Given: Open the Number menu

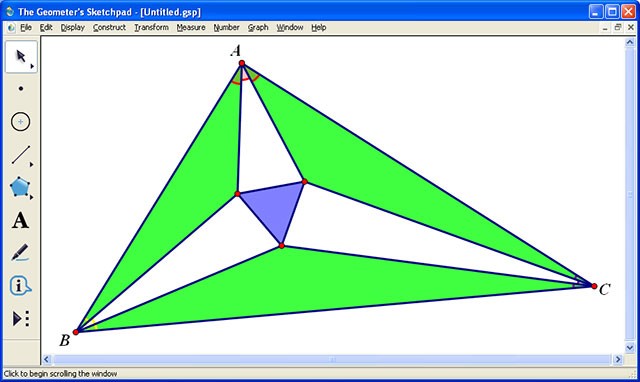Looking at the screenshot, I should click(227, 27).
